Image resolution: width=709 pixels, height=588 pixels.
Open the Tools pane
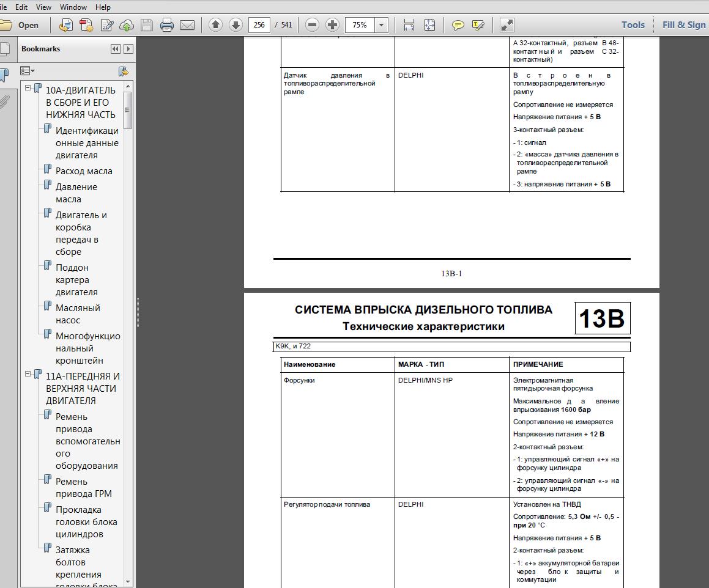[x=633, y=25]
